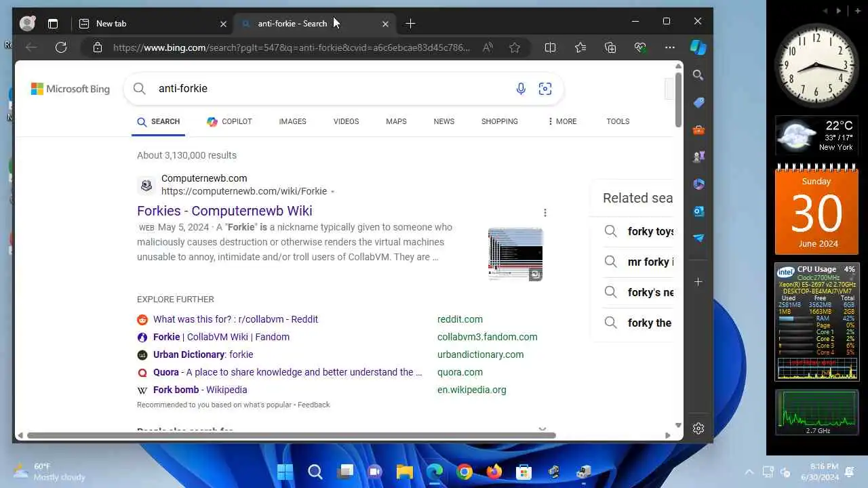Click the vertical page scrollbar
This screenshot has height=488, width=868.
tap(678, 99)
